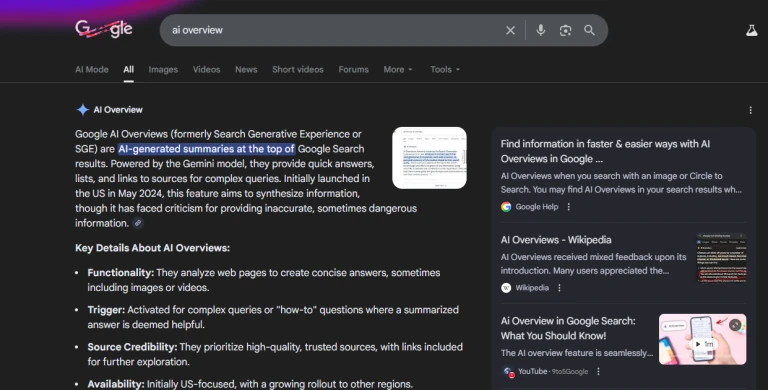Image resolution: width=768 pixels, height=390 pixels.
Task: Click the 'Availability:' bullet label
Action: [116, 384]
